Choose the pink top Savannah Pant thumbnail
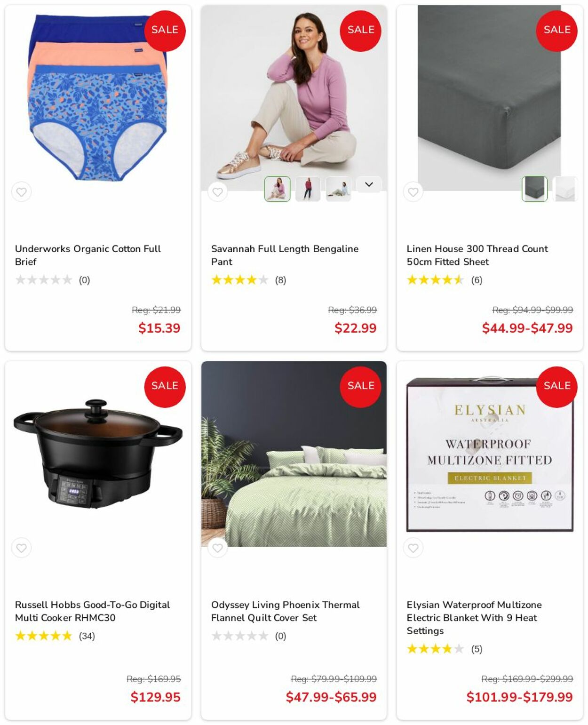The height and width of the screenshot is (725, 588). click(x=278, y=189)
